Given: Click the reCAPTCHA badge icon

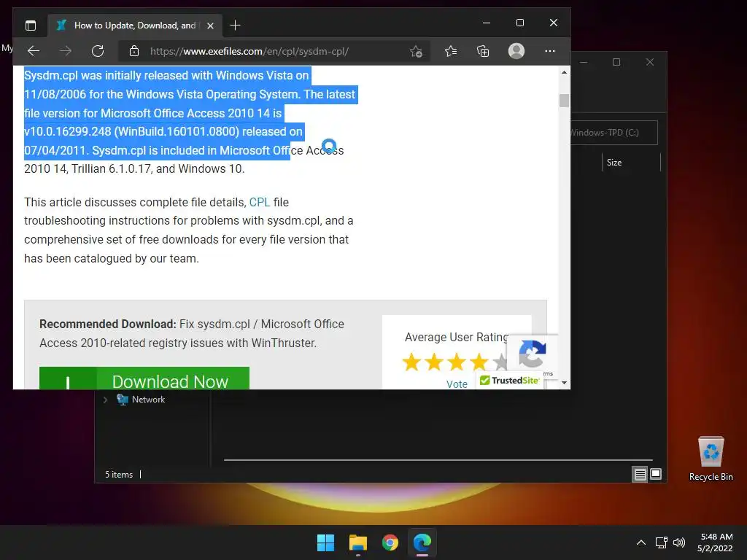Looking at the screenshot, I should (x=532, y=354).
